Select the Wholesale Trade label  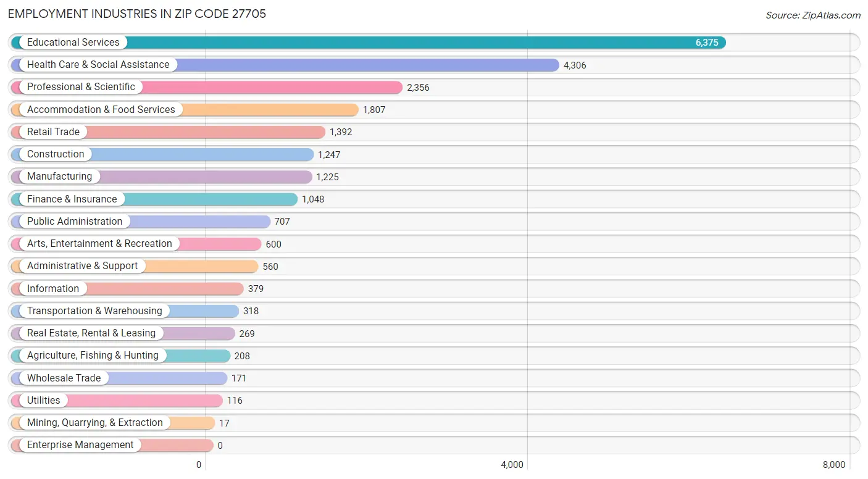click(x=64, y=378)
